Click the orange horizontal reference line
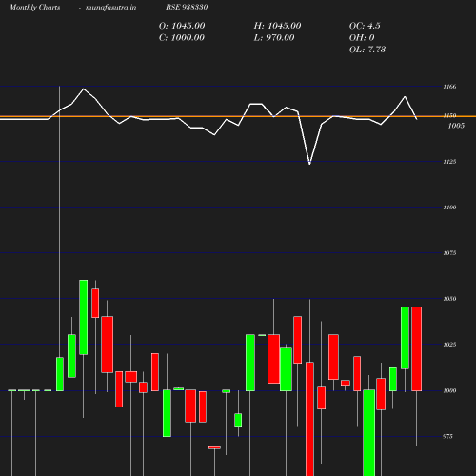 point(238,116)
